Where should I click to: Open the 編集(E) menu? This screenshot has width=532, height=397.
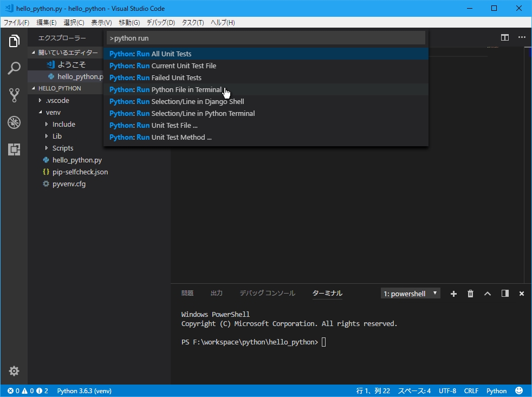(47, 22)
